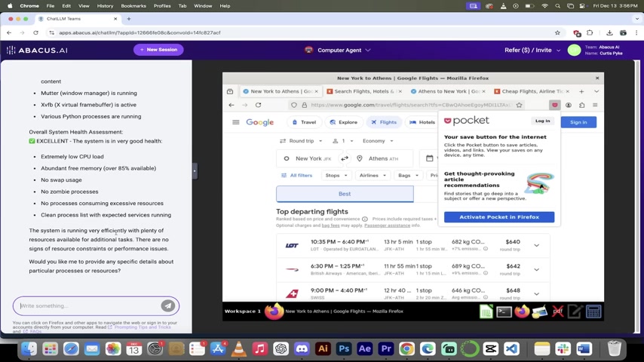The width and height of the screenshot is (644, 362).
Task: Start a New Session
Action: 158,50
